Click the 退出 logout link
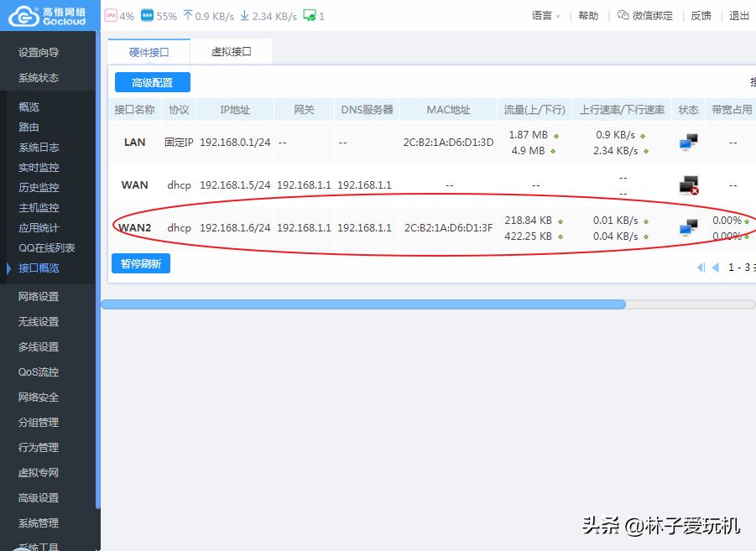756x551 pixels. pyautogui.click(x=739, y=16)
